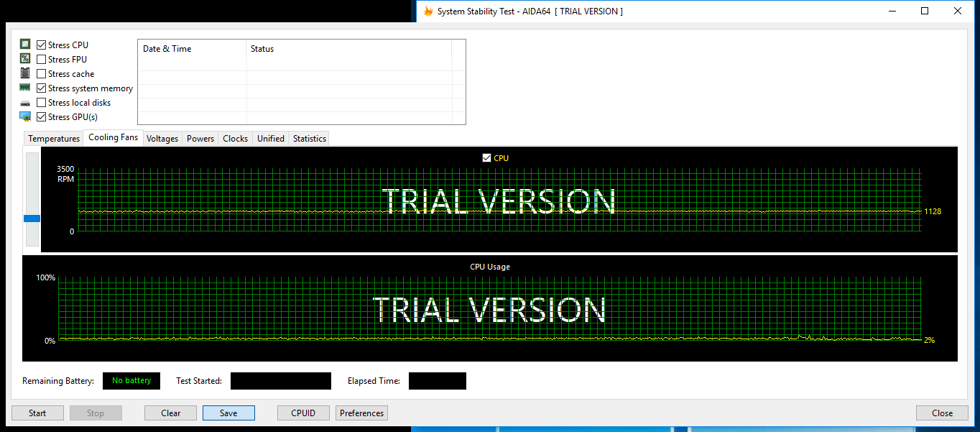This screenshot has width=980, height=432.
Task: Click the Test Started value field
Action: coord(281,381)
